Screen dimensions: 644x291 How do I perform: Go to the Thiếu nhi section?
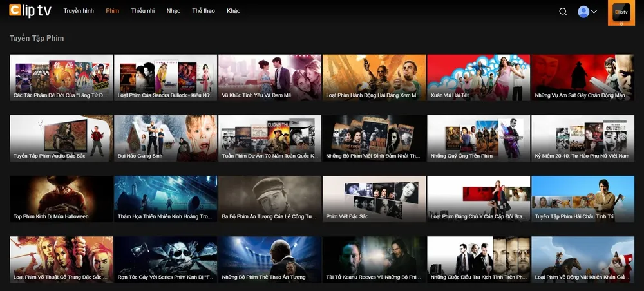tap(142, 12)
